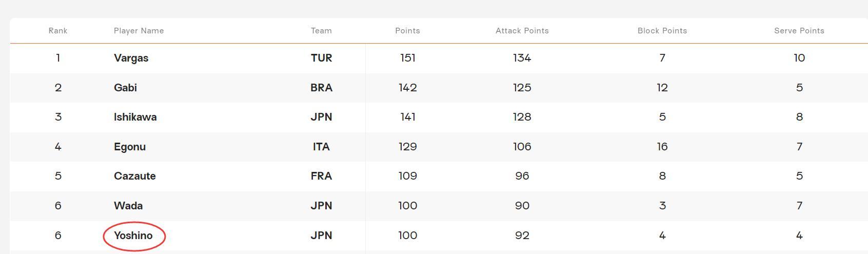Sort by the Team column header

[321, 31]
